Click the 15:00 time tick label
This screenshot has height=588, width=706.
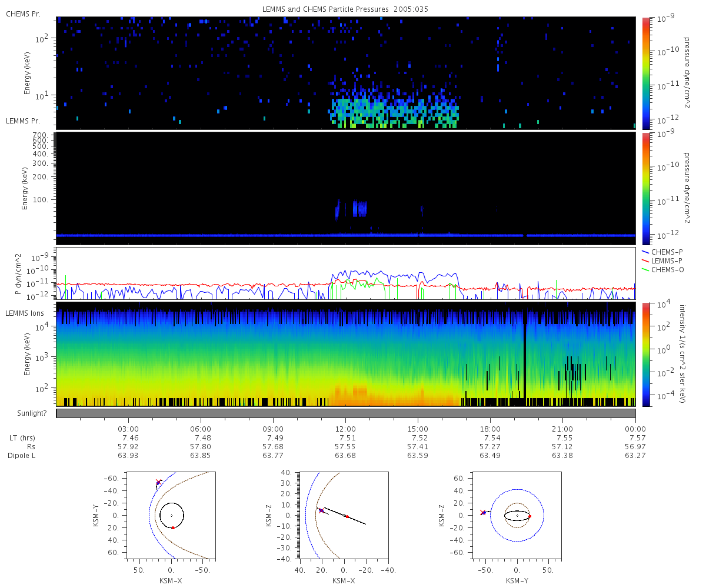418,429
